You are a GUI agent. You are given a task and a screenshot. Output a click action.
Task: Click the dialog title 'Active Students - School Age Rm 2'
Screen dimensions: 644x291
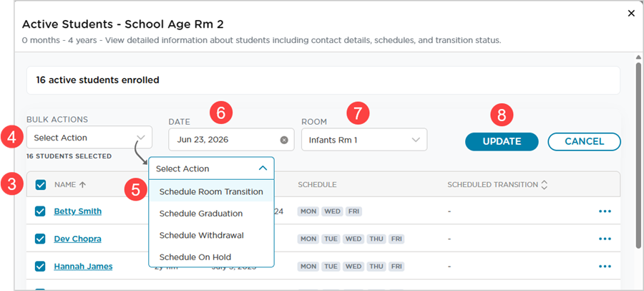pos(123,24)
